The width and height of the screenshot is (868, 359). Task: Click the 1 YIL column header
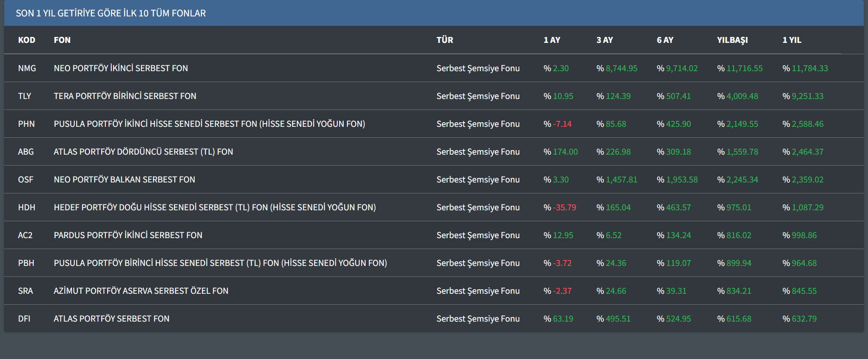pos(791,40)
